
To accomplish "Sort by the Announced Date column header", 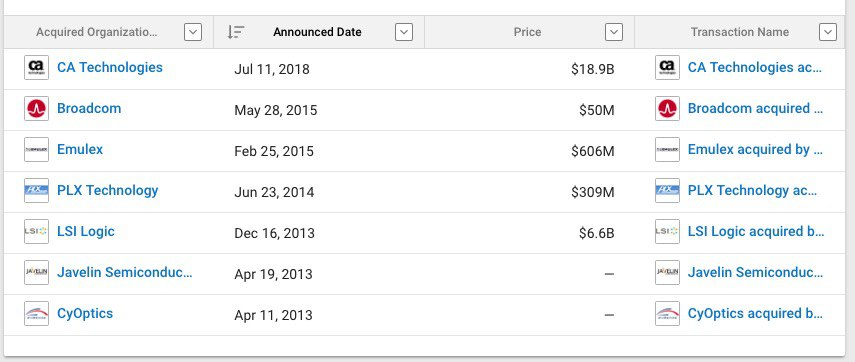I will pos(317,32).
